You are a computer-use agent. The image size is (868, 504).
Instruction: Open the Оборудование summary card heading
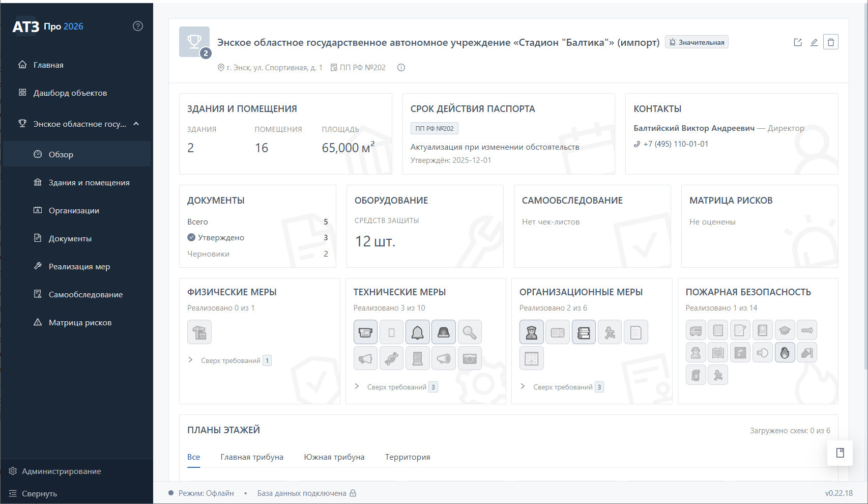coord(391,200)
